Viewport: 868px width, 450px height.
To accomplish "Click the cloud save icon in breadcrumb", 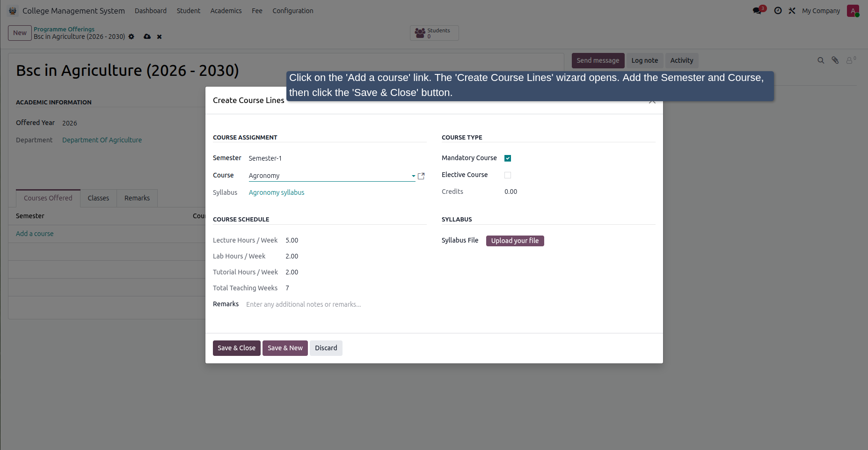I will point(147,37).
